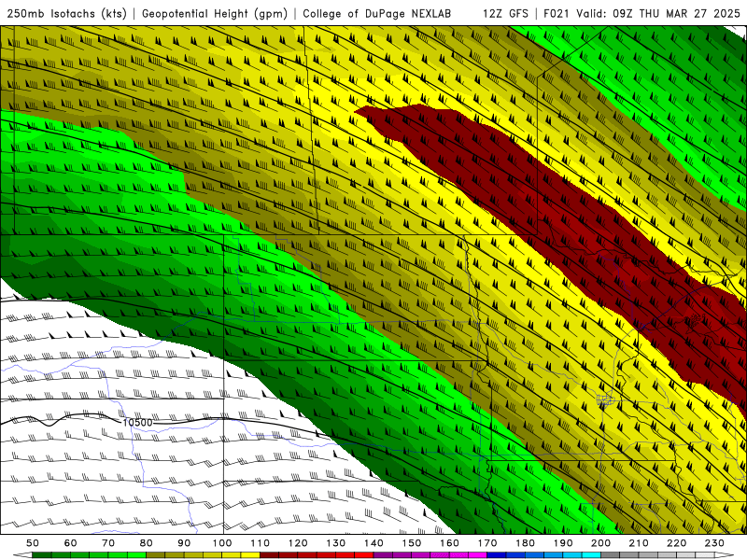Pick the cyan 195-200 kt swatch
The width and height of the screenshot is (747, 560).
(591, 555)
